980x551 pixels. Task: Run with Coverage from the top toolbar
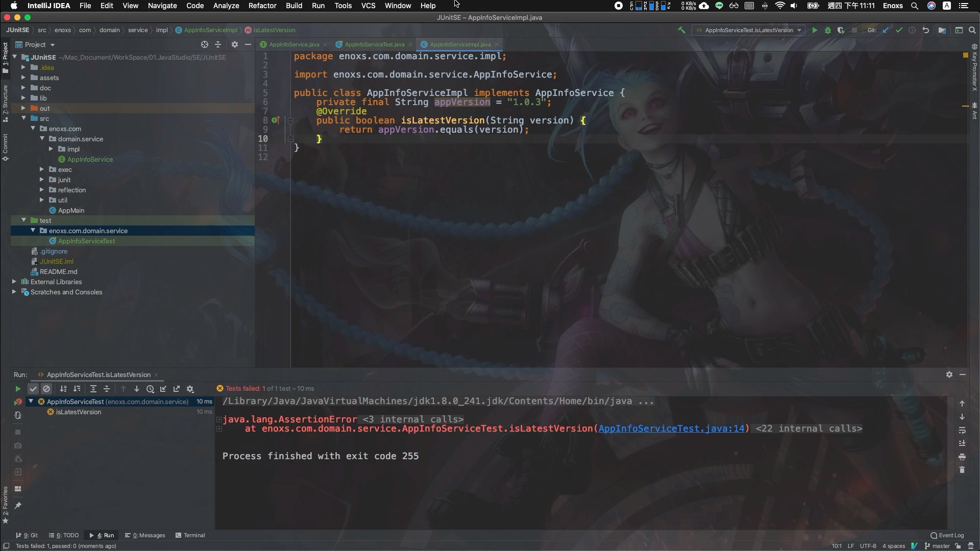pyautogui.click(x=841, y=30)
